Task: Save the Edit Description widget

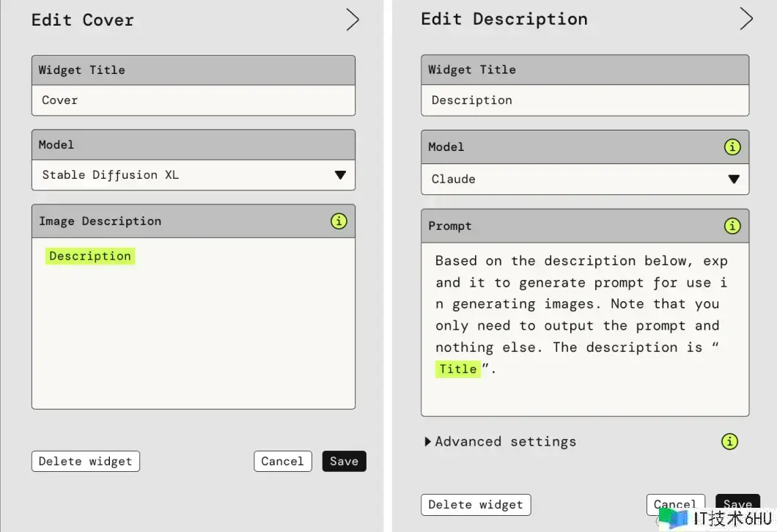Action: tap(737, 503)
